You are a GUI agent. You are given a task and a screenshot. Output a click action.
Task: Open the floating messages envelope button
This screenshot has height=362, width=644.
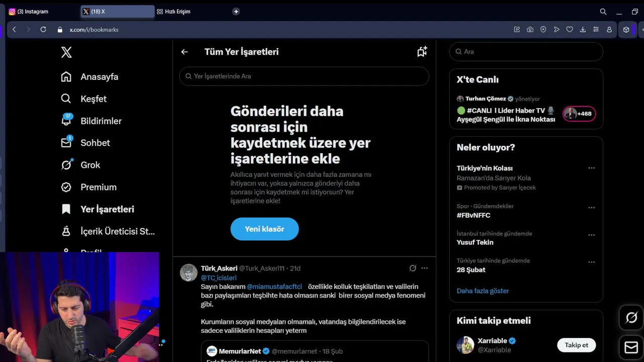(631, 347)
